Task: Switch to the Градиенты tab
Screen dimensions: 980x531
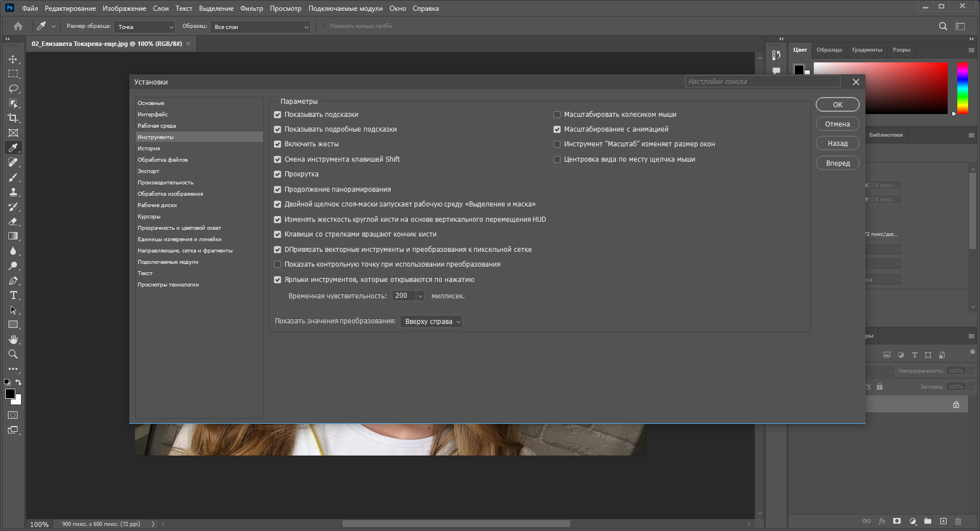Action: (x=867, y=50)
